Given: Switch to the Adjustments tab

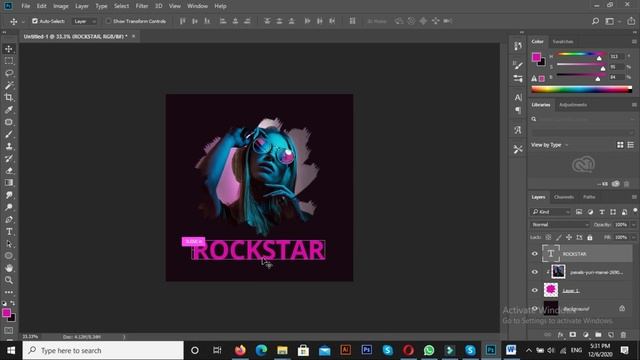Looking at the screenshot, I should click(x=573, y=105).
